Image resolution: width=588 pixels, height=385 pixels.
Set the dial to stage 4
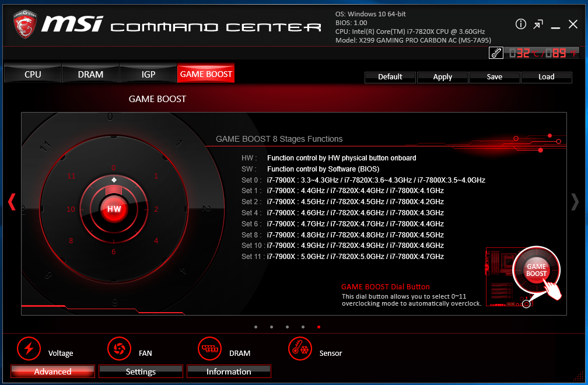click(x=156, y=241)
